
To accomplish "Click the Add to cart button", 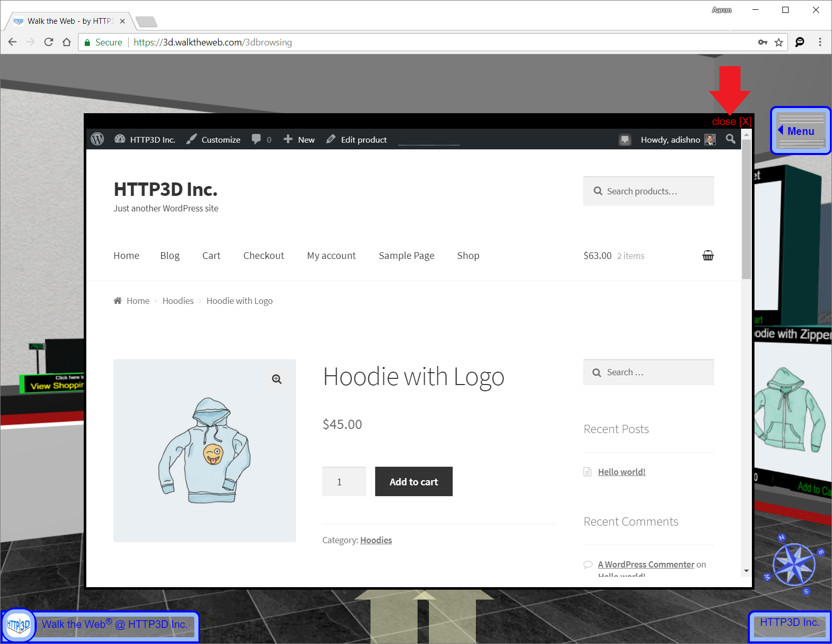I will point(414,482).
